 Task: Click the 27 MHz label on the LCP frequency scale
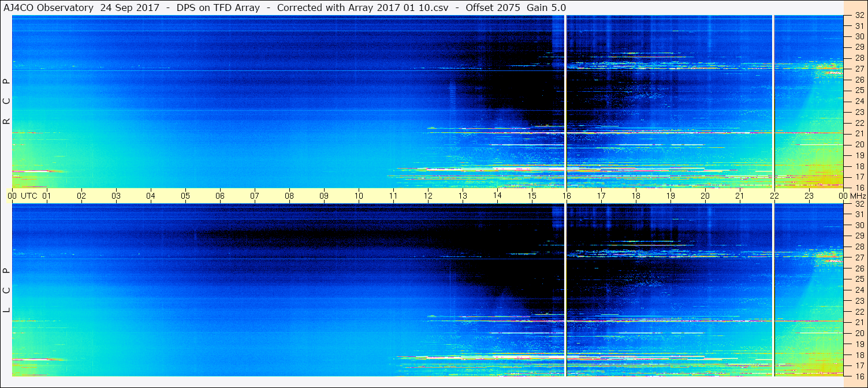click(x=859, y=258)
